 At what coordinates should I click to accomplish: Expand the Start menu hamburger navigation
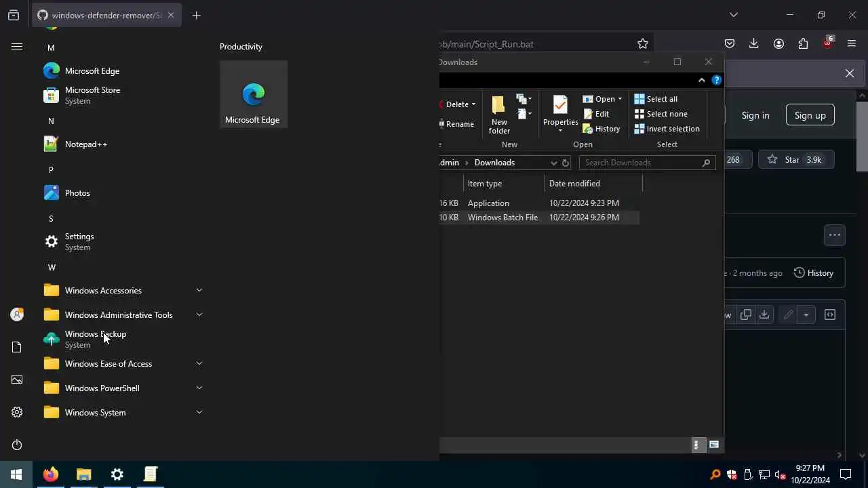(17, 46)
